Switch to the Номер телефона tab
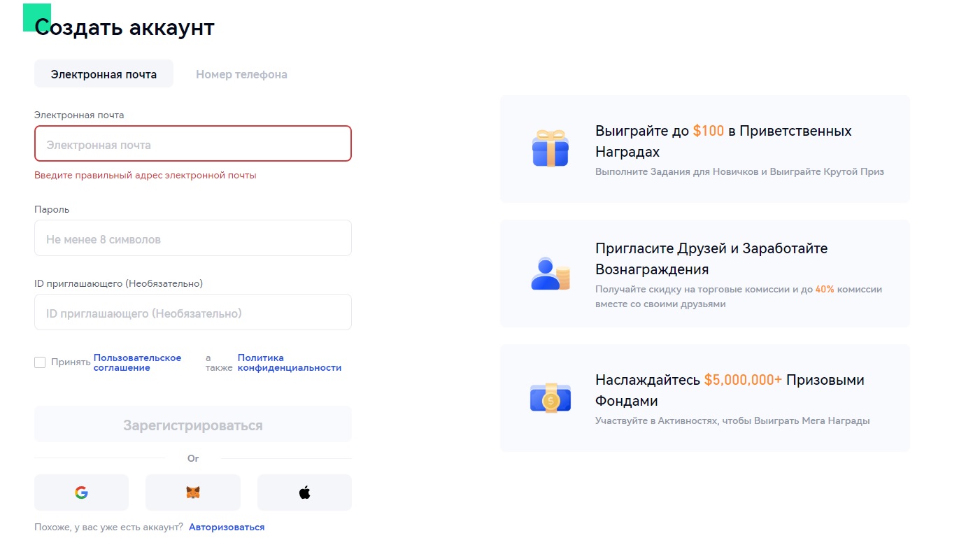Screen dimensions: 980x538 pyautogui.click(x=241, y=74)
